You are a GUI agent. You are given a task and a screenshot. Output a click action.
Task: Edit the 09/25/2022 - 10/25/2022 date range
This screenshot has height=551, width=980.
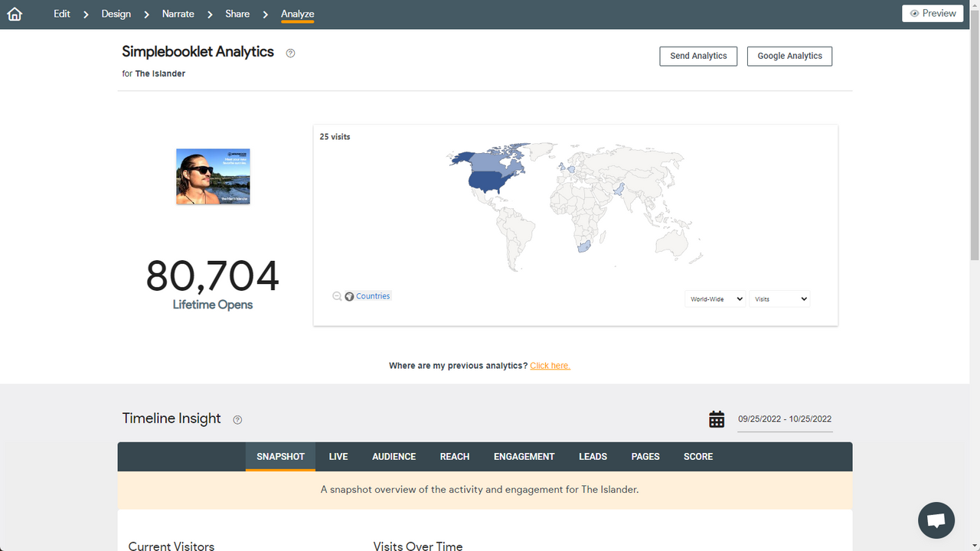click(x=785, y=419)
